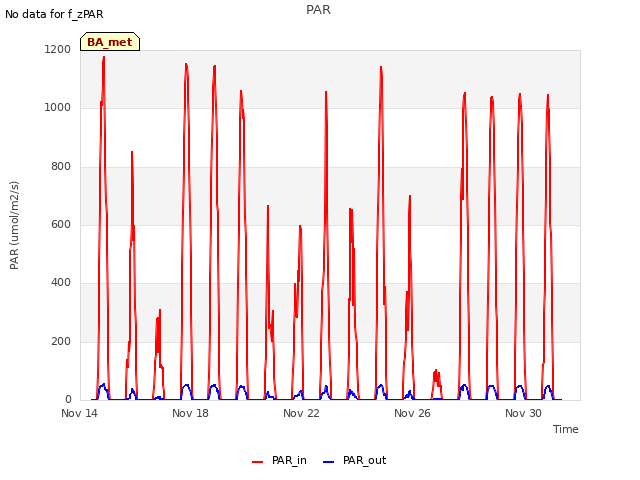
Task: Click the 400 y-axis tick label
Action: click(61, 282)
